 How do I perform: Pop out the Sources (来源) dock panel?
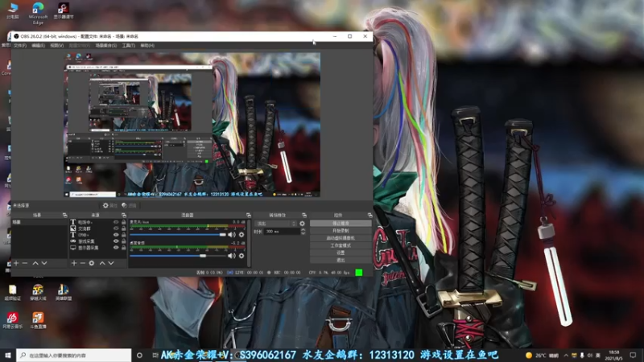point(124,215)
